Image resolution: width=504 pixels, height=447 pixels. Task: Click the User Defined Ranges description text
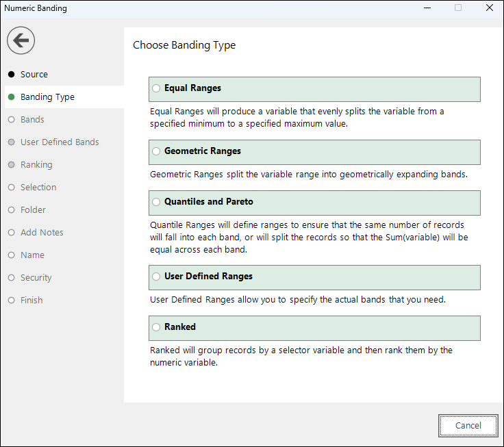point(298,300)
